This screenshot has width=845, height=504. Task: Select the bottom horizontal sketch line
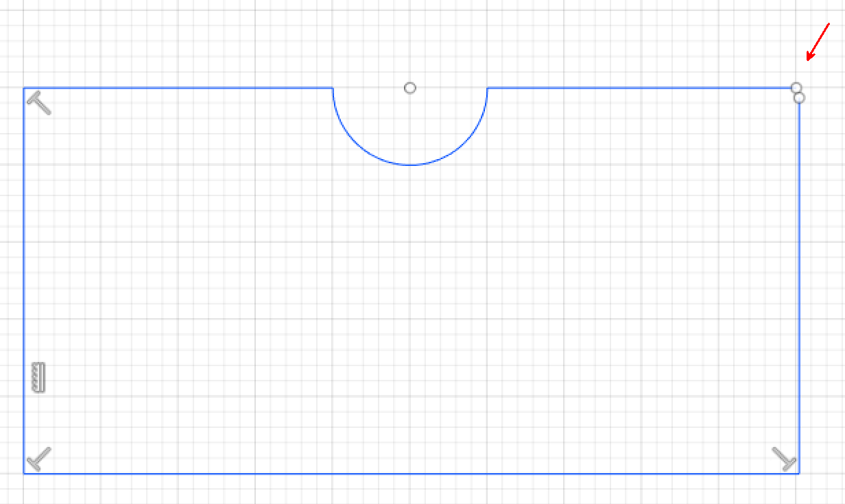point(412,473)
